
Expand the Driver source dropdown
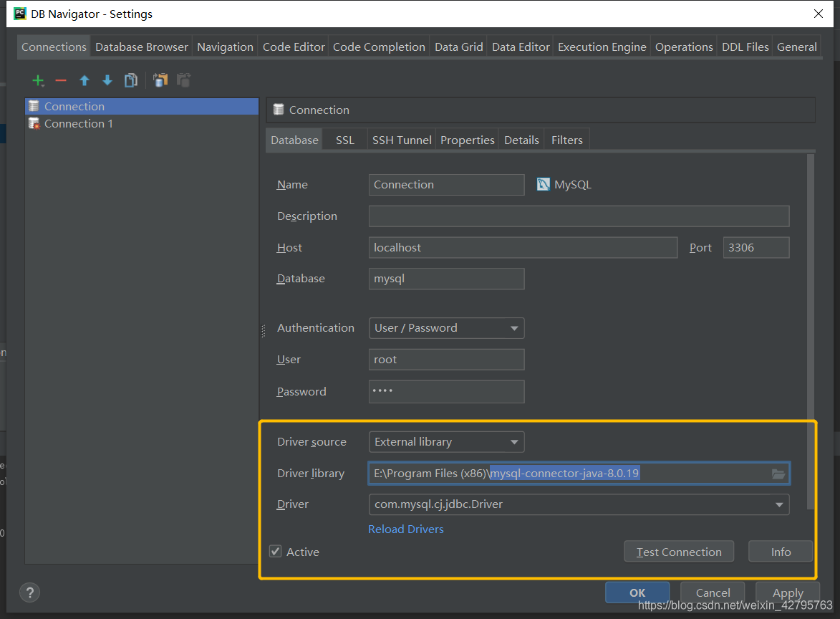[x=446, y=442]
